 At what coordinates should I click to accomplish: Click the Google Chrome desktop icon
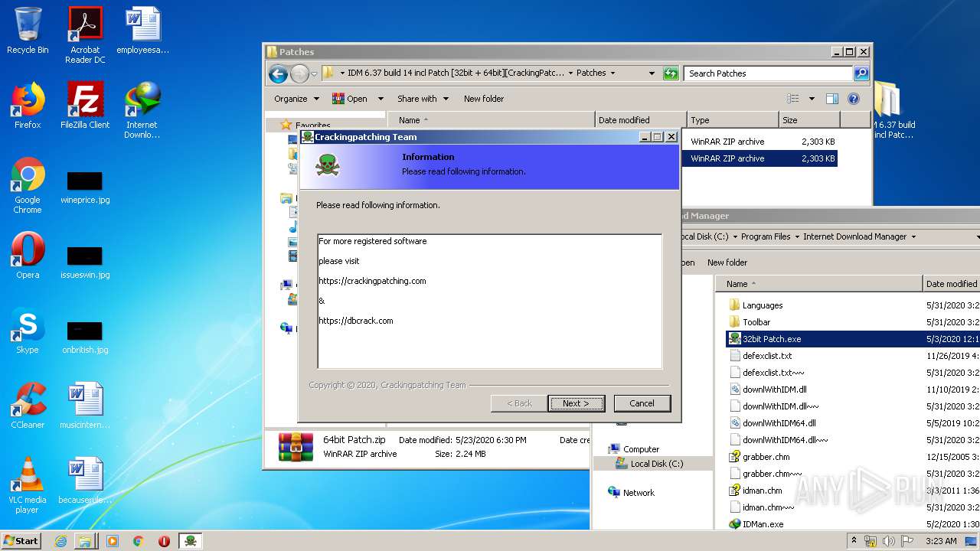pos(28,185)
